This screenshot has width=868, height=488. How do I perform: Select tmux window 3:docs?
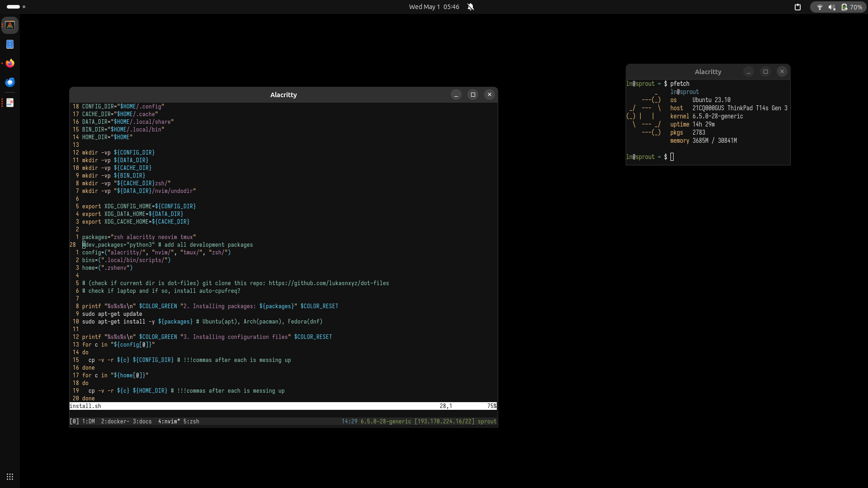(x=142, y=421)
